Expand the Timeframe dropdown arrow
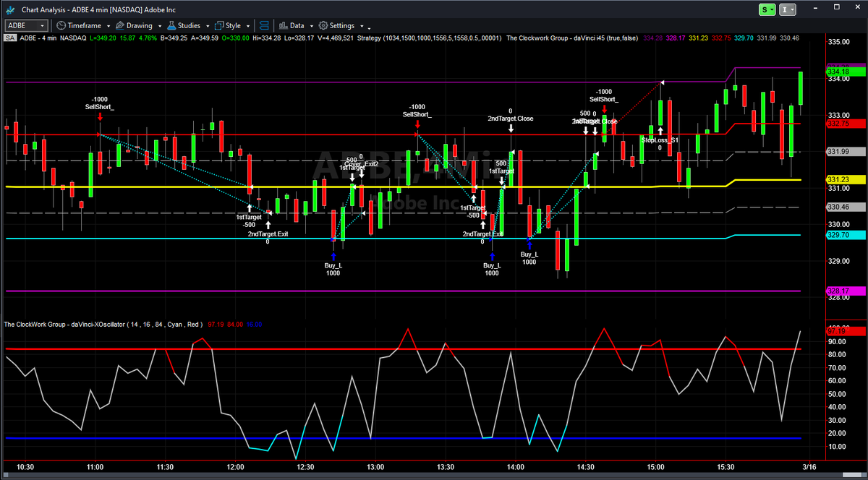This screenshot has height=480, width=868. coord(109,26)
